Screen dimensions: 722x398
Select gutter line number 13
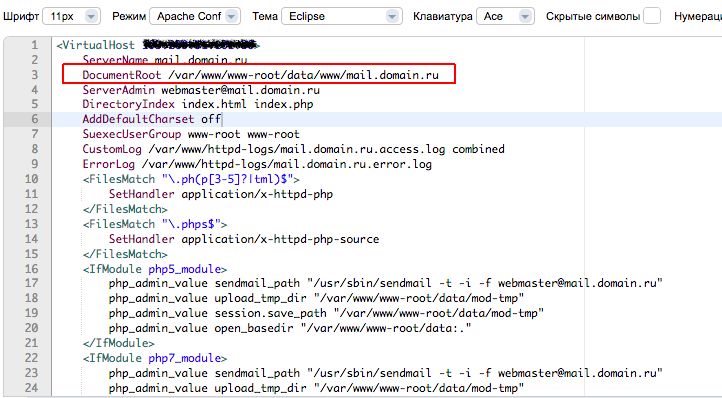point(31,224)
